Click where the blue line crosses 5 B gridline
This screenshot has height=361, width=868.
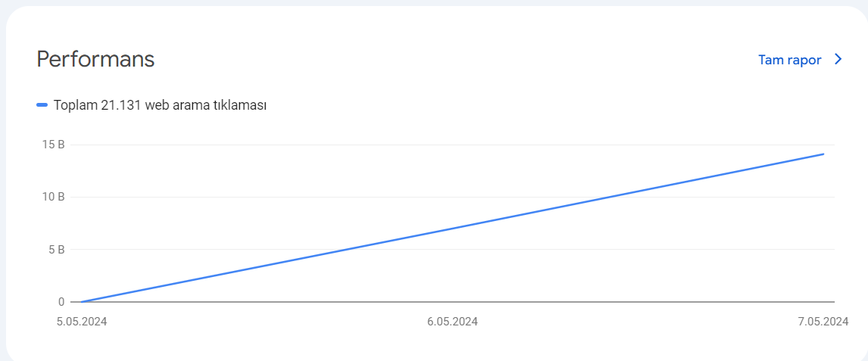(x=347, y=249)
